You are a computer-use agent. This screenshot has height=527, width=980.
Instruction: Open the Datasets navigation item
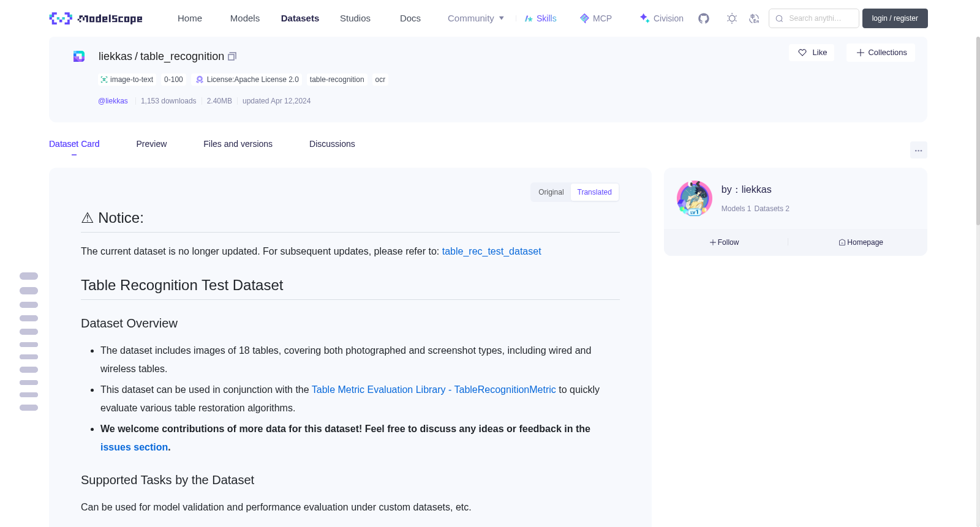click(x=300, y=18)
